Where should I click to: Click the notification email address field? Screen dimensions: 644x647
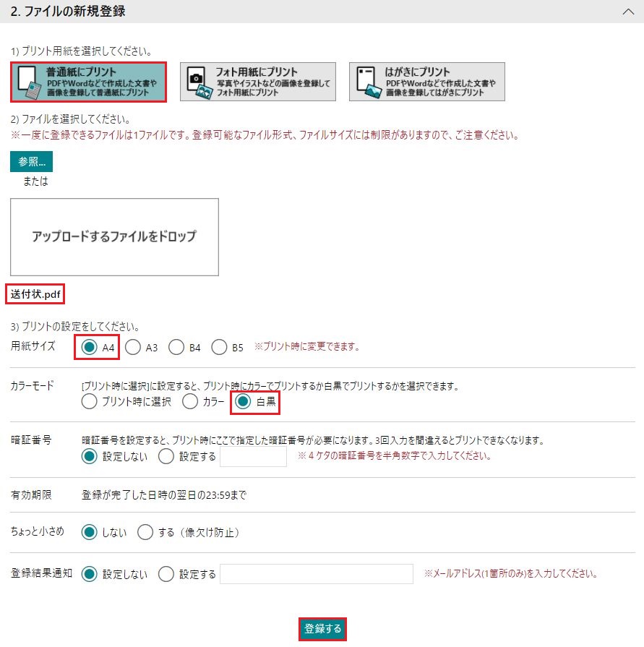(316, 574)
